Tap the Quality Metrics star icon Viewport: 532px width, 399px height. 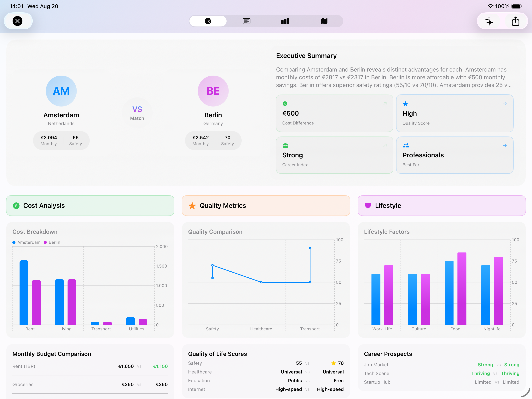pos(192,206)
